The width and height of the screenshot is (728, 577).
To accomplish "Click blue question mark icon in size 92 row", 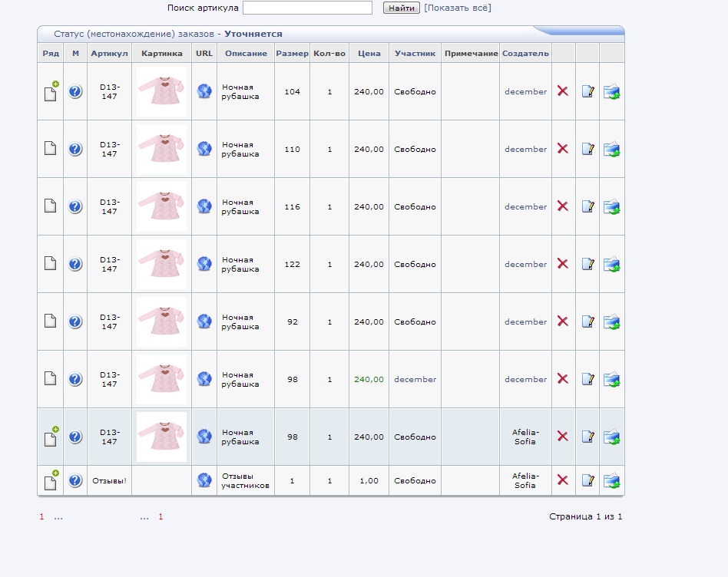I will pyautogui.click(x=75, y=321).
